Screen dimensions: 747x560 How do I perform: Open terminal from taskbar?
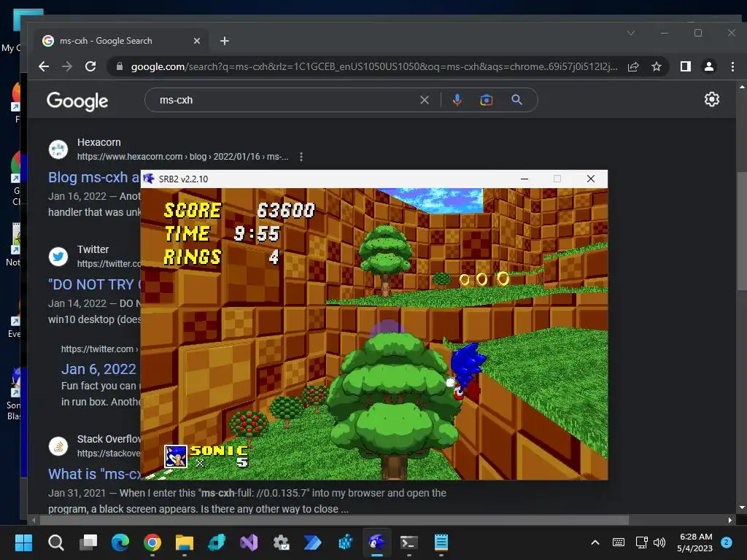pos(409,542)
